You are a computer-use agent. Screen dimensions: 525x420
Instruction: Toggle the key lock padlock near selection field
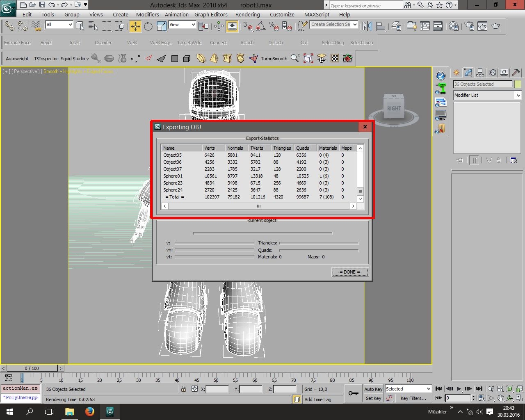183,389
